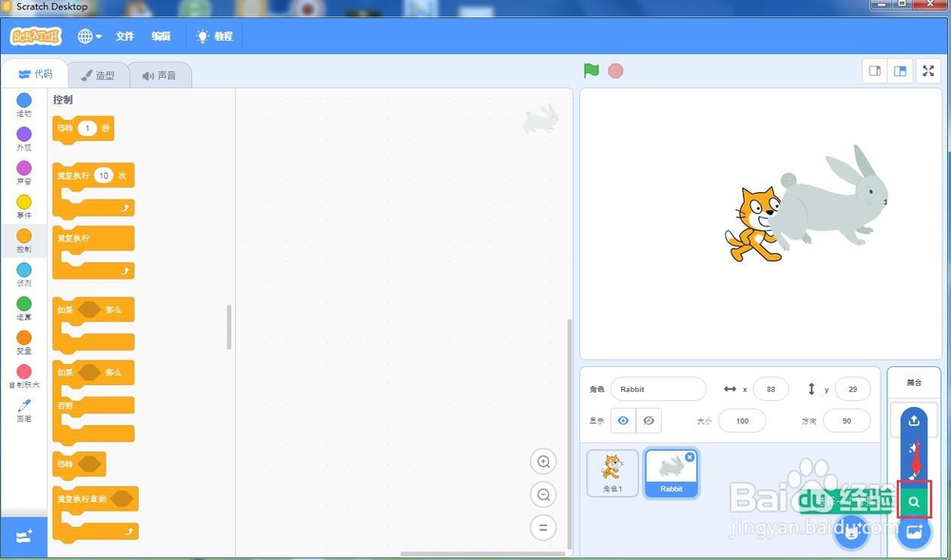Select the 外观 looks category
Screen dimensions: 951x560
pyautogui.click(x=24, y=139)
